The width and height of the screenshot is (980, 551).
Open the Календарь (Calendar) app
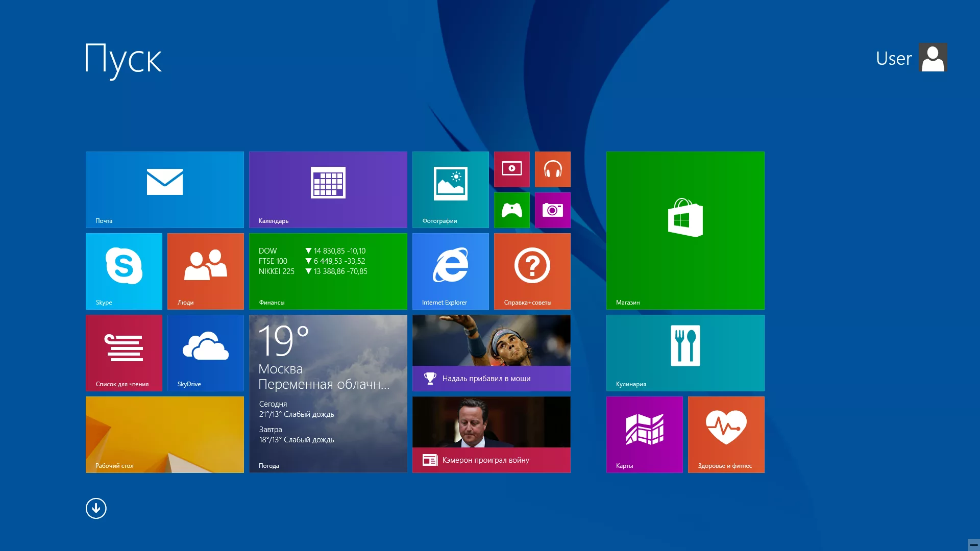pyautogui.click(x=328, y=189)
